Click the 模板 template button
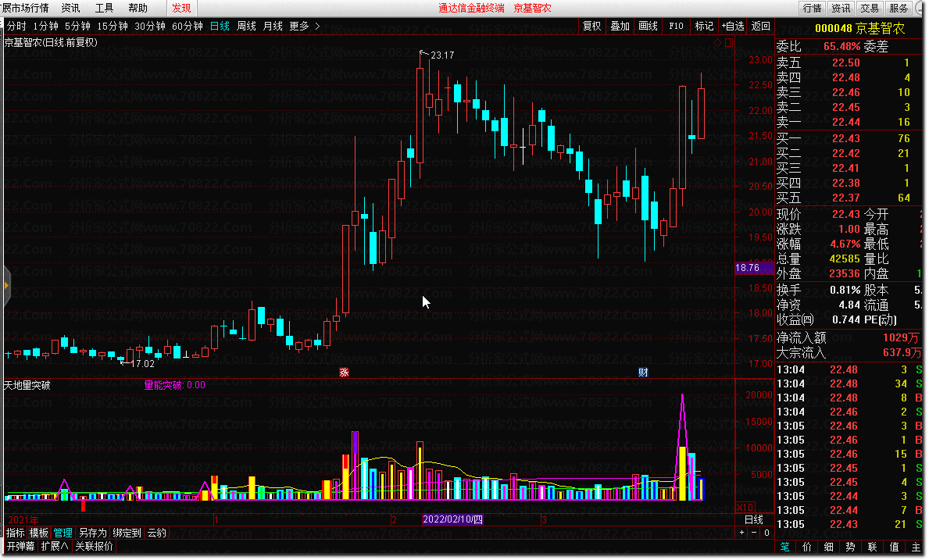Image resolution: width=929 pixels, height=560 pixels. tap(39, 533)
